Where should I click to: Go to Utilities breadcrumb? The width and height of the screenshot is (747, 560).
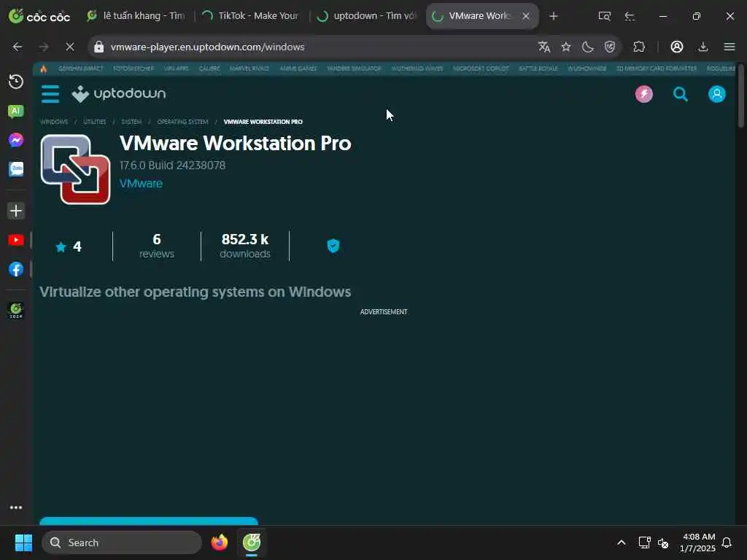(x=94, y=122)
